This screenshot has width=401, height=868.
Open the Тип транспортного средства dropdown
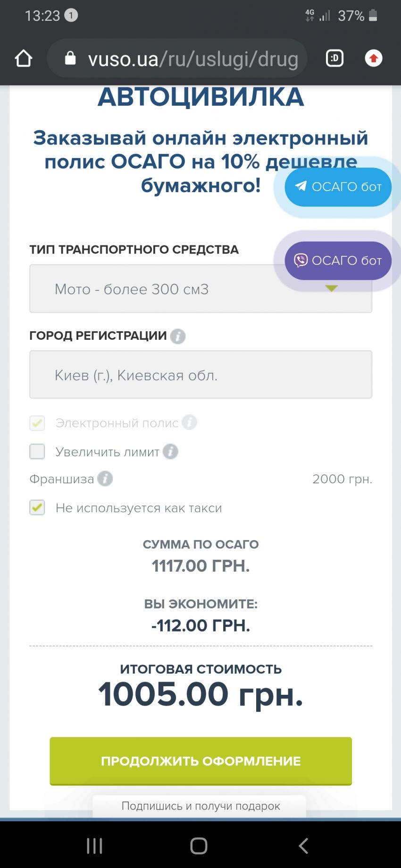tap(200, 288)
